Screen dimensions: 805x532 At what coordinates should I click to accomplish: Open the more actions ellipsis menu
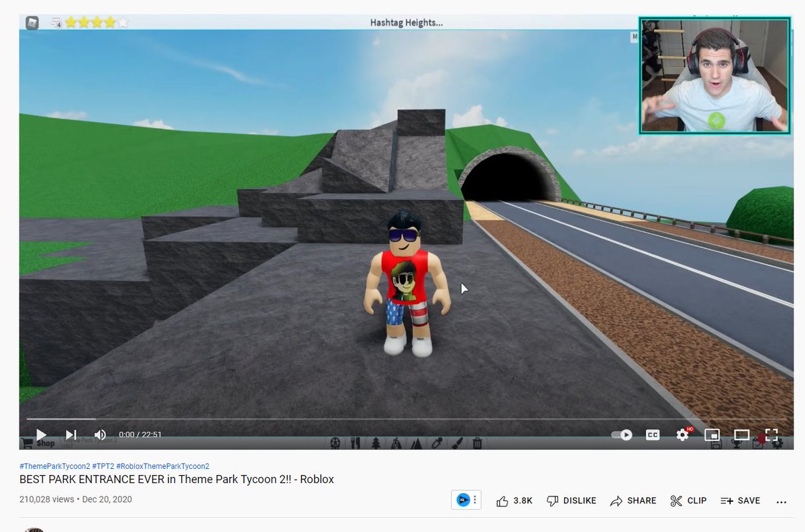[781, 501]
